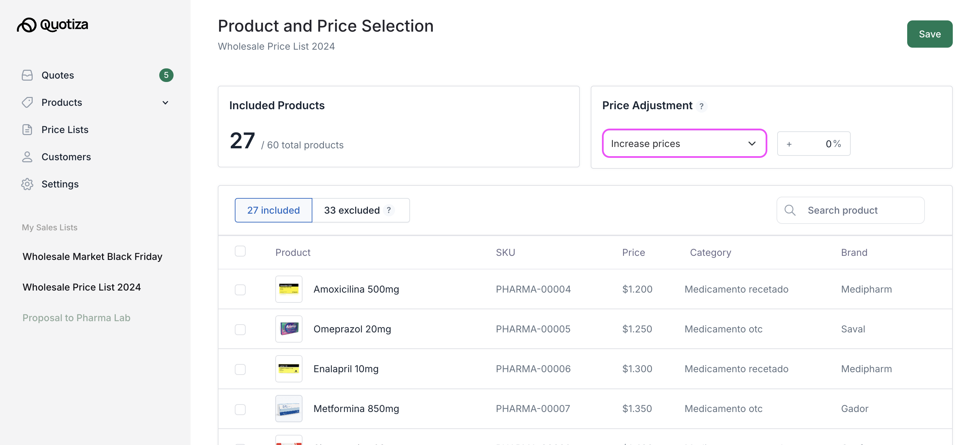Click the Price Adjustment help icon
The height and width of the screenshot is (445, 980).
701,106
